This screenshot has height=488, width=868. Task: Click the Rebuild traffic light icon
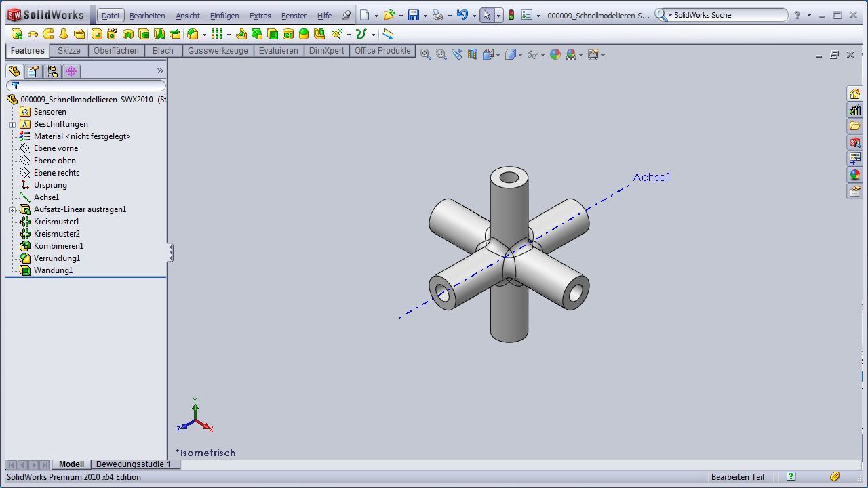pyautogui.click(x=511, y=15)
